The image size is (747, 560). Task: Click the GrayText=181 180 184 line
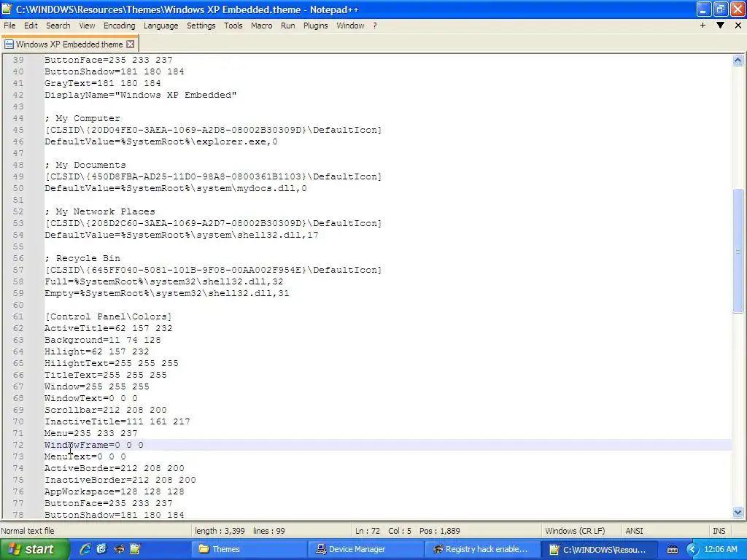102,83
